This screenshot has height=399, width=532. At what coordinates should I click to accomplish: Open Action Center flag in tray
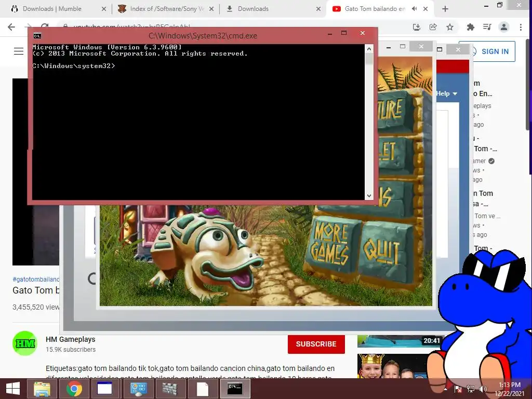(x=458, y=389)
